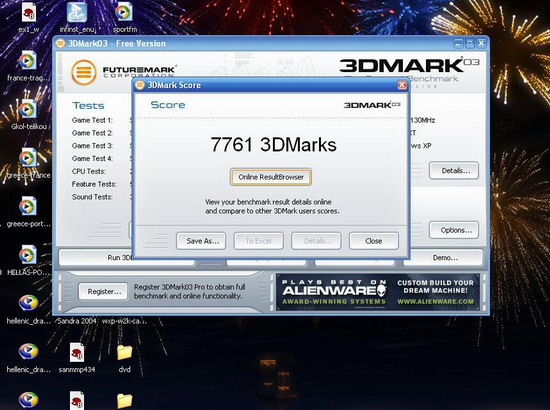Click Close button in Score dialog
The height and width of the screenshot is (410, 550).
[x=374, y=241]
